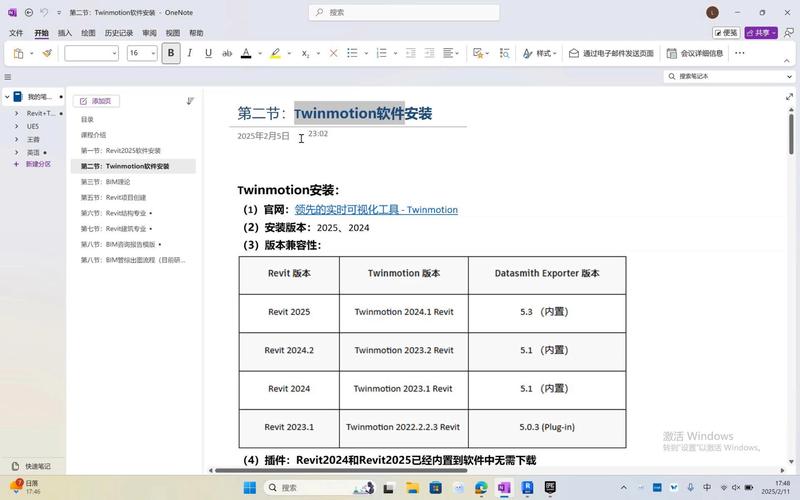The height and width of the screenshot is (500, 800).
Task: Toggle strikethrough formatting
Action: click(x=227, y=53)
